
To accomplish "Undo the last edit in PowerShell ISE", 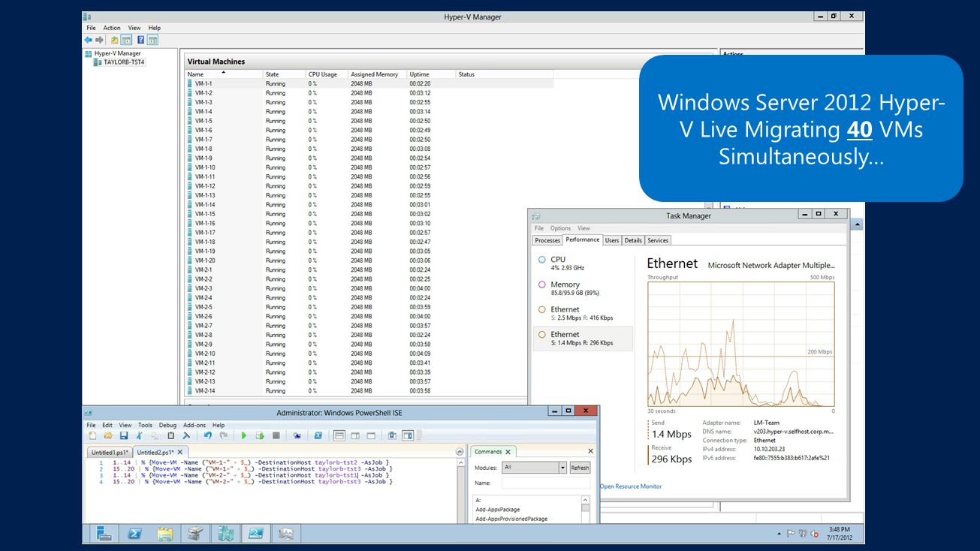I will pos(207,435).
